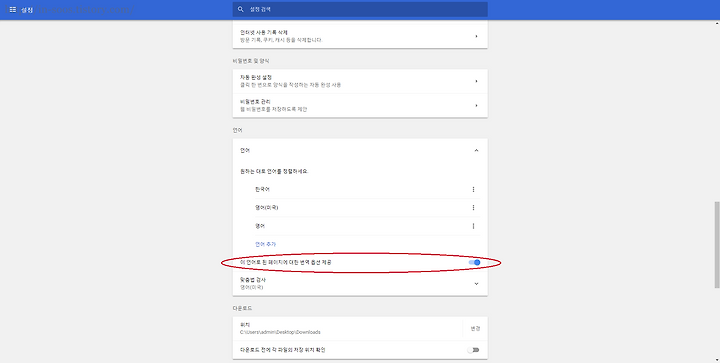This screenshot has width=720, height=363.
Task: Open 자동 완성 설정 row arrow
Action: tap(476, 81)
